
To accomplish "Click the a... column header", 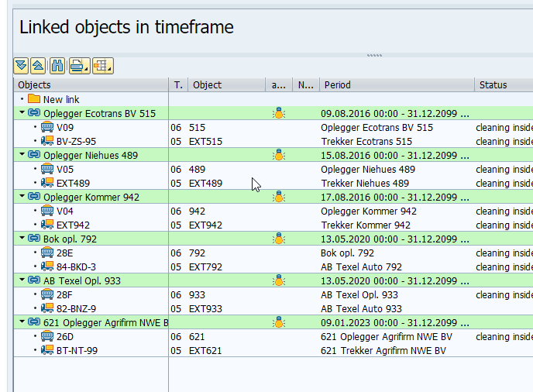I will (279, 84).
